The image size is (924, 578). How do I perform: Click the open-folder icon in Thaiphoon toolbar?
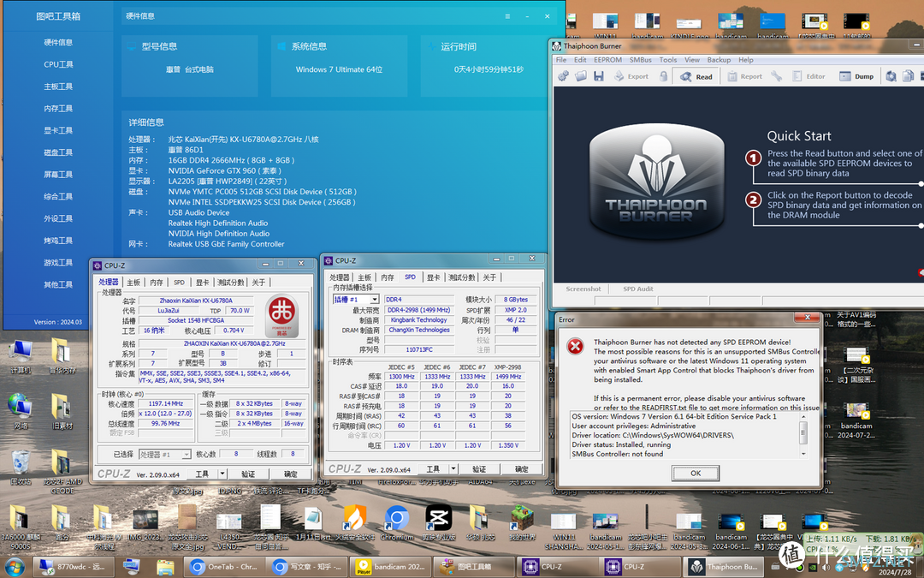[581, 76]
